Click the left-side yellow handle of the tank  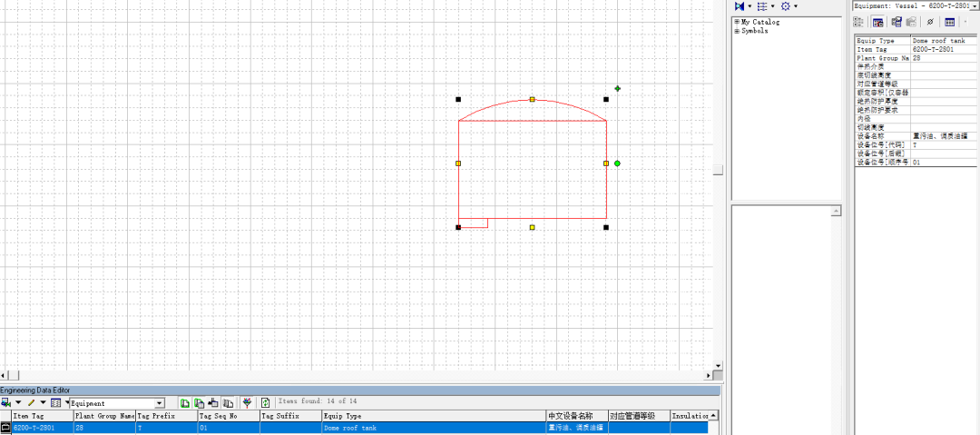tap(458, 163)
